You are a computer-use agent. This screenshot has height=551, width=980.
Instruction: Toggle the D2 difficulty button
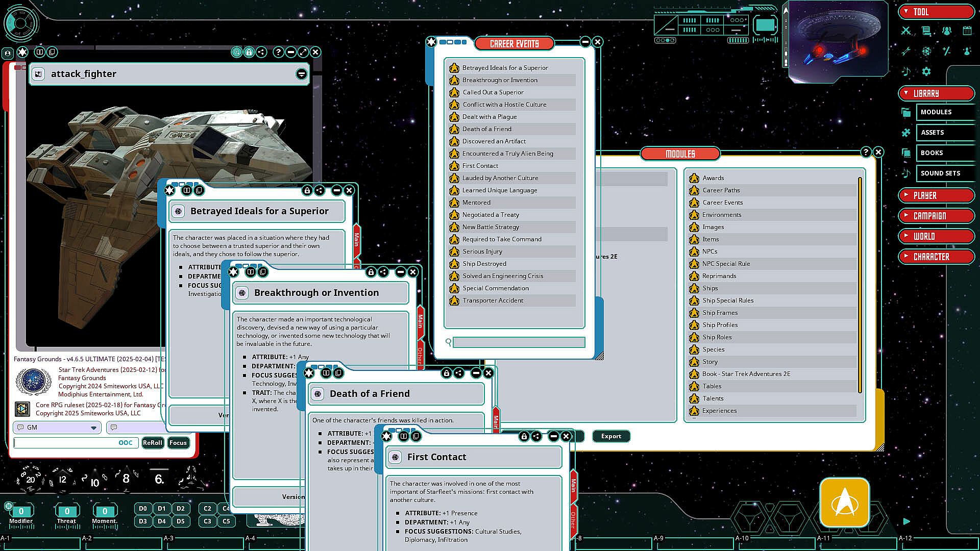coord(181,509)
